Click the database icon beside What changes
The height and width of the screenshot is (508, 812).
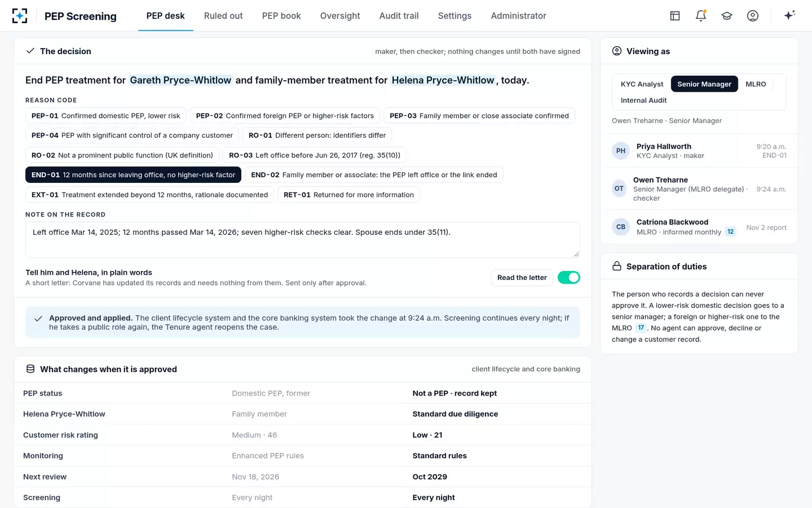pyautogui.click(x=30, y=369)
